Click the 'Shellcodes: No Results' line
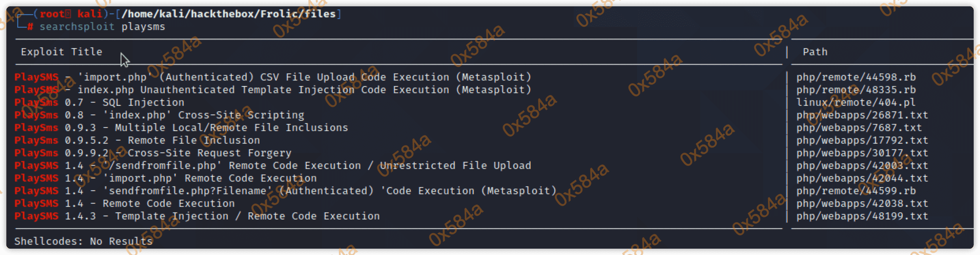This screenshot has height=255, width=980. 84,241
